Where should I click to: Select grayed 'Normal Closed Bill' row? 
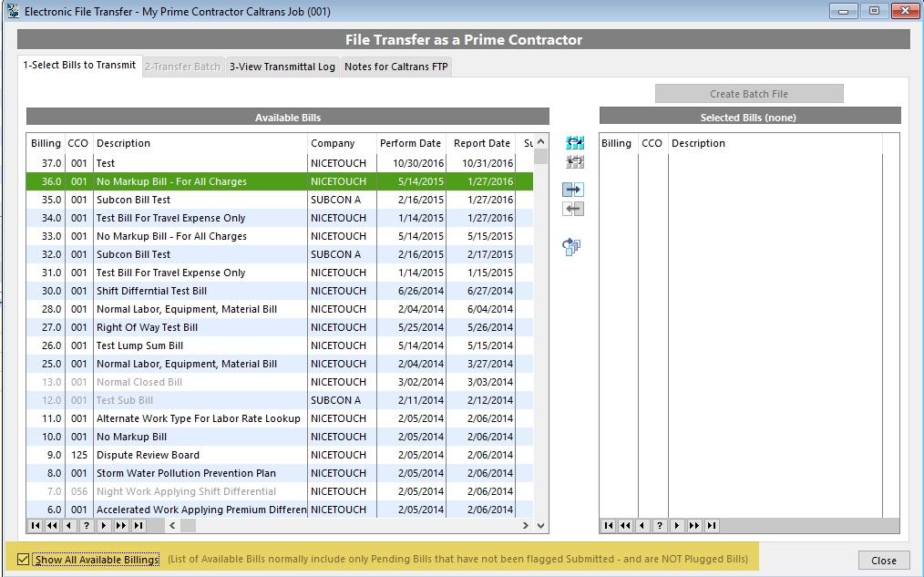coord(280,383)
